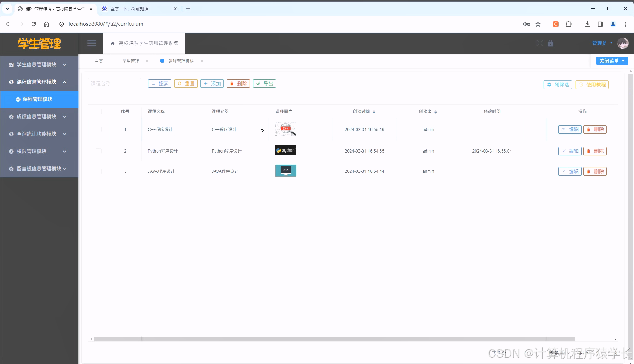Enter fullscreen with the expand icon
This screenshot has width=634, height=364.
coord(540,43)
